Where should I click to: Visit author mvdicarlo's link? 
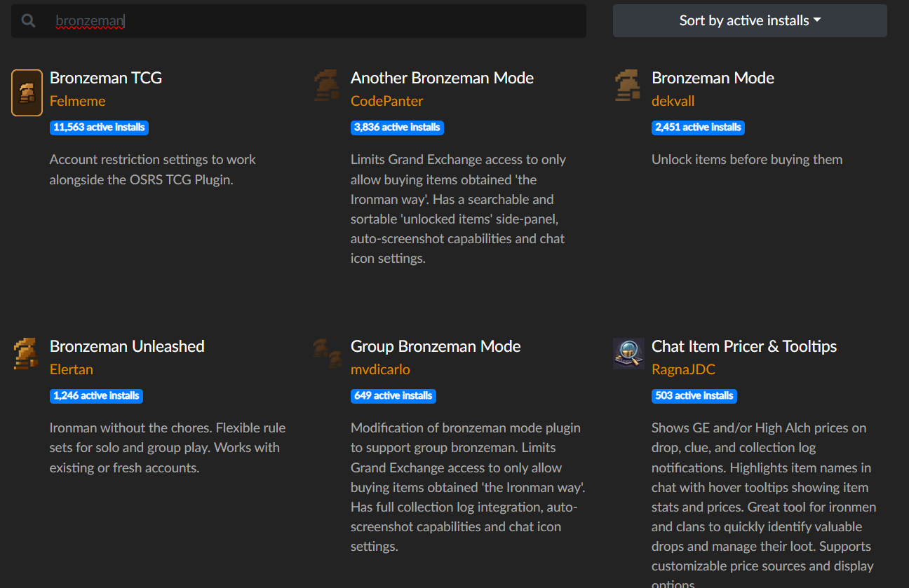coord(380,369)
